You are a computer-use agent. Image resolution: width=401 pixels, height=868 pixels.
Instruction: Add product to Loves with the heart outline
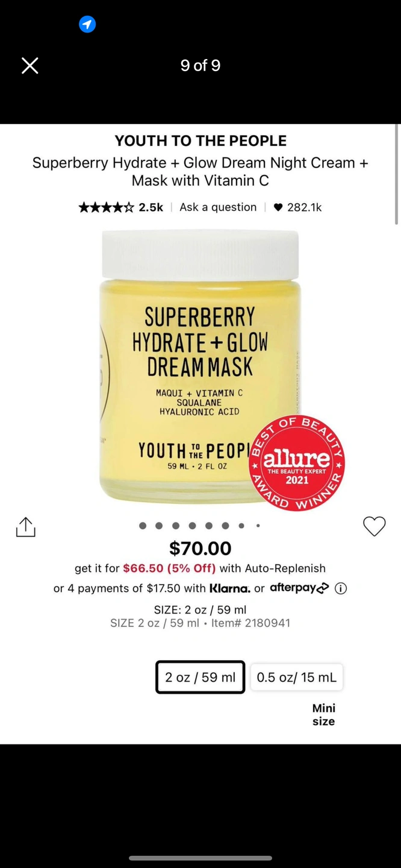click(x=374, y=526)
